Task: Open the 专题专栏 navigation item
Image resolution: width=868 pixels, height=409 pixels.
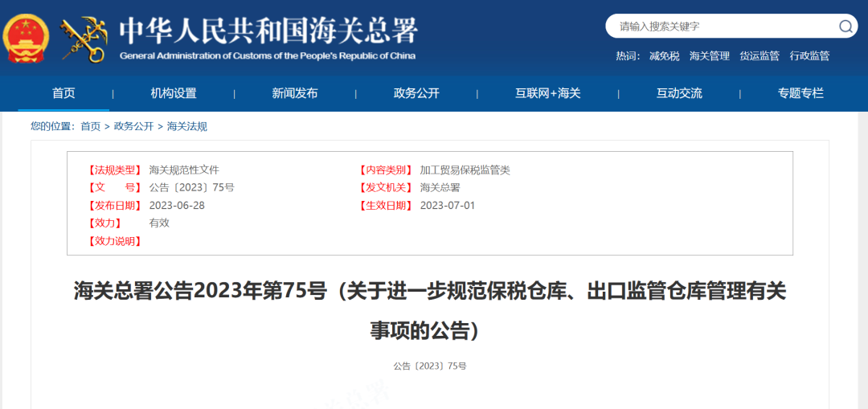Action: (800, 93)
